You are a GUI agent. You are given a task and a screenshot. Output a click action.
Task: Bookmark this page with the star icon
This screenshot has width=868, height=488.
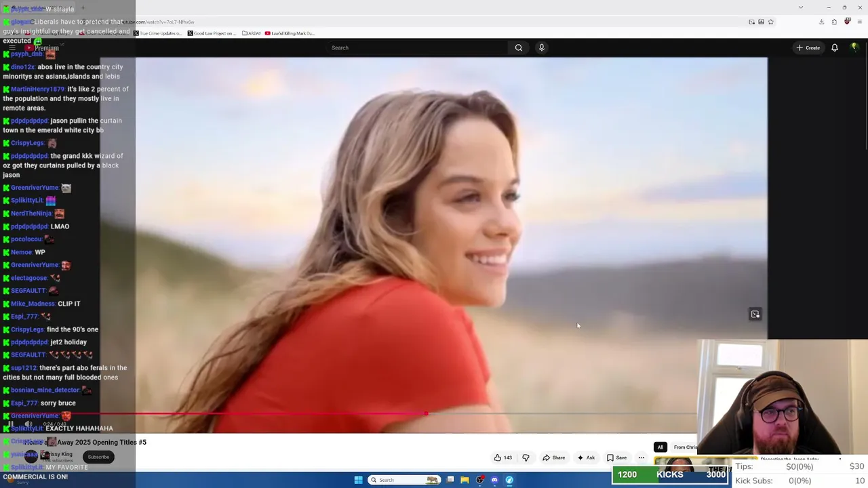(771, 22)
